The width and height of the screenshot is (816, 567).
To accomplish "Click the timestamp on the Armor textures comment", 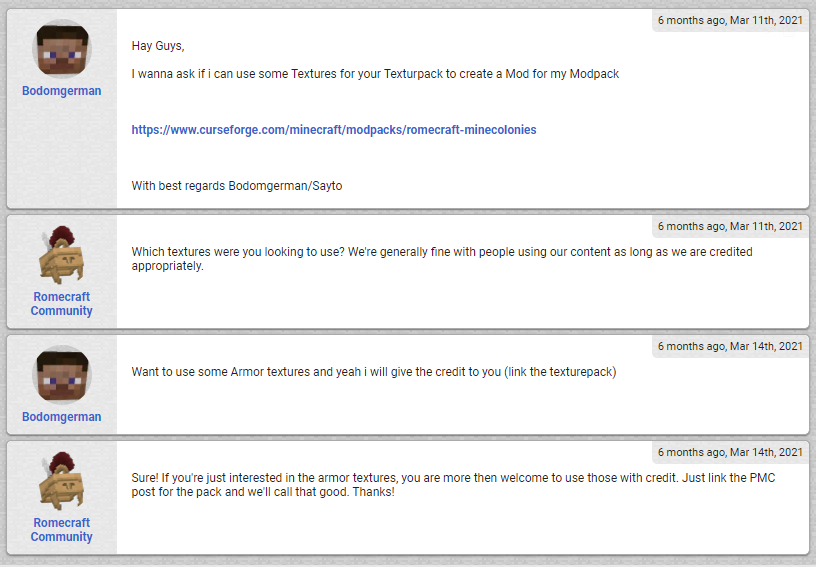I will point(730,346).
